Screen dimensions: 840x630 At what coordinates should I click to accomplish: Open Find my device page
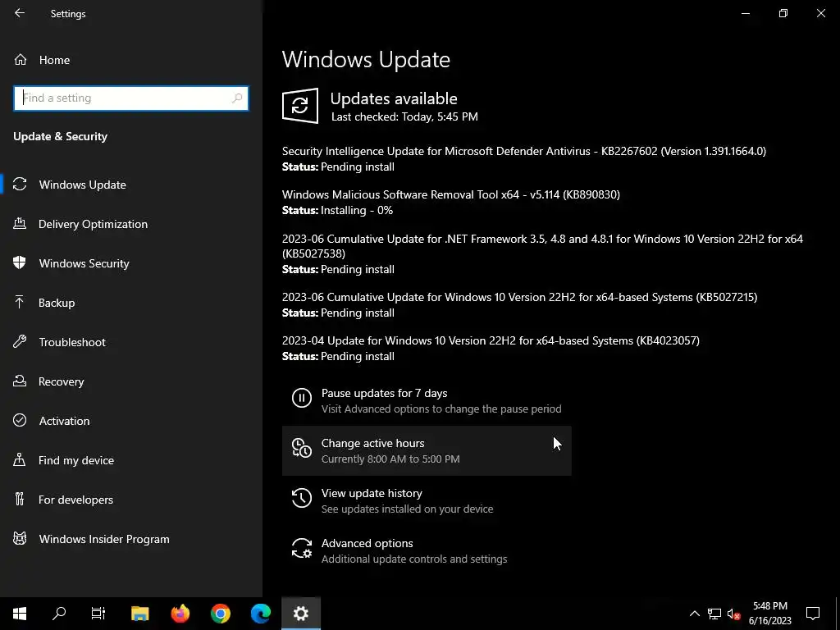click(131, 460)
